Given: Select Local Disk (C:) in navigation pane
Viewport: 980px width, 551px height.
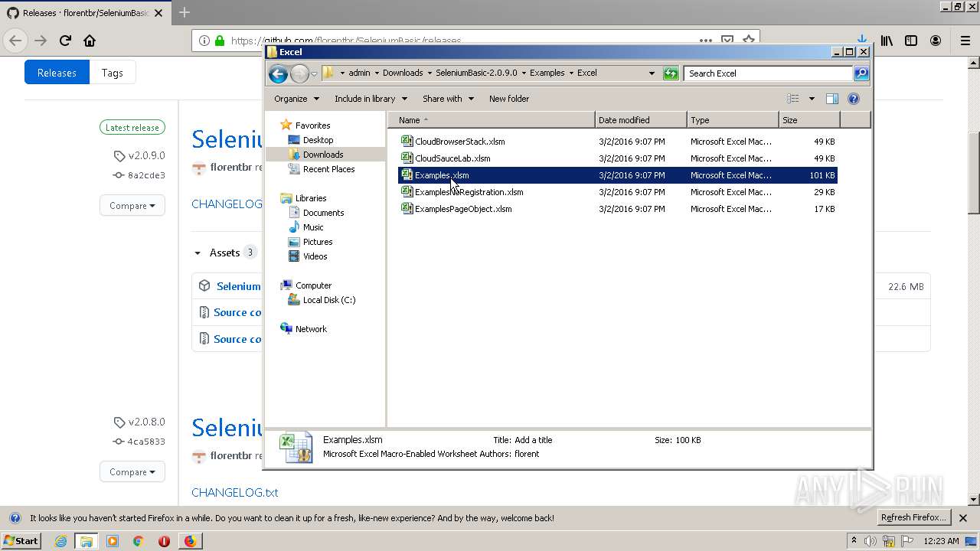Looking at the screenshot, I should click(329, 300).
